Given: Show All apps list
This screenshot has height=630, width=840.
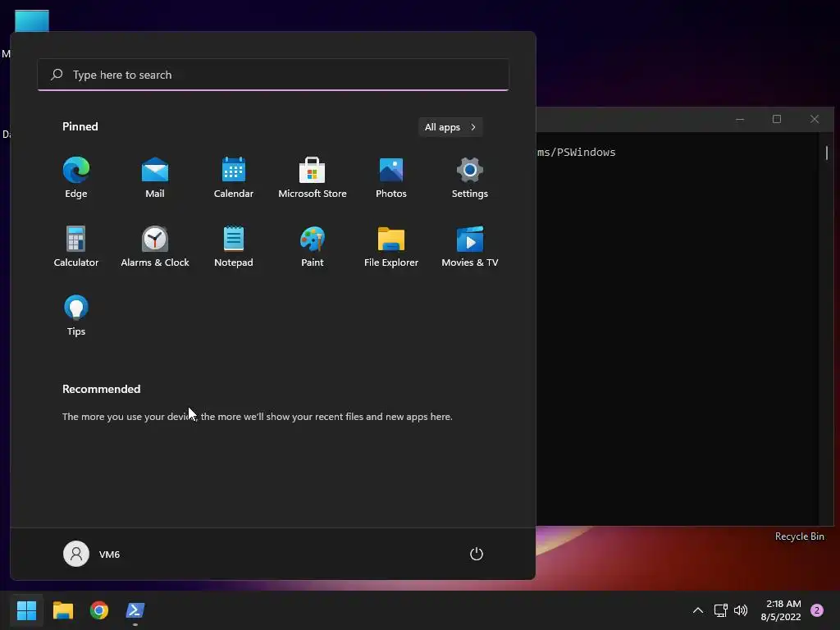Looking at the screenshot, I should coord(450,127).
